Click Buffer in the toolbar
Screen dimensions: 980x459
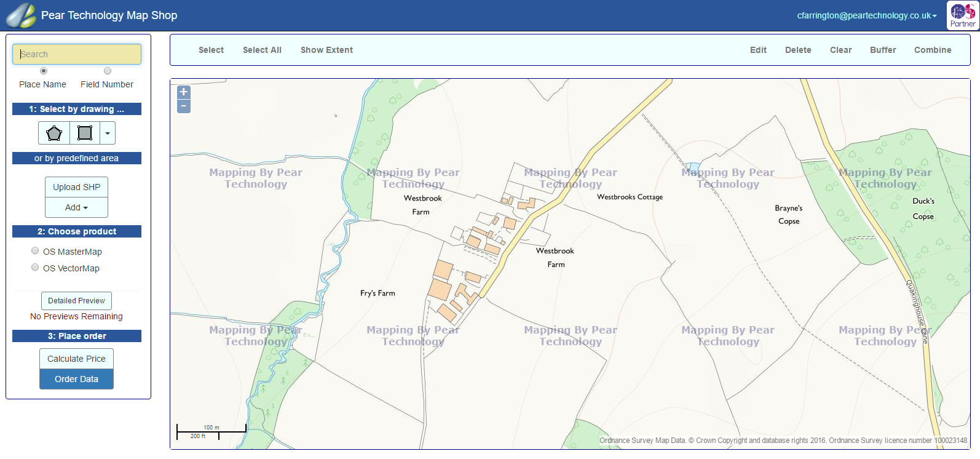coord(883,50)
